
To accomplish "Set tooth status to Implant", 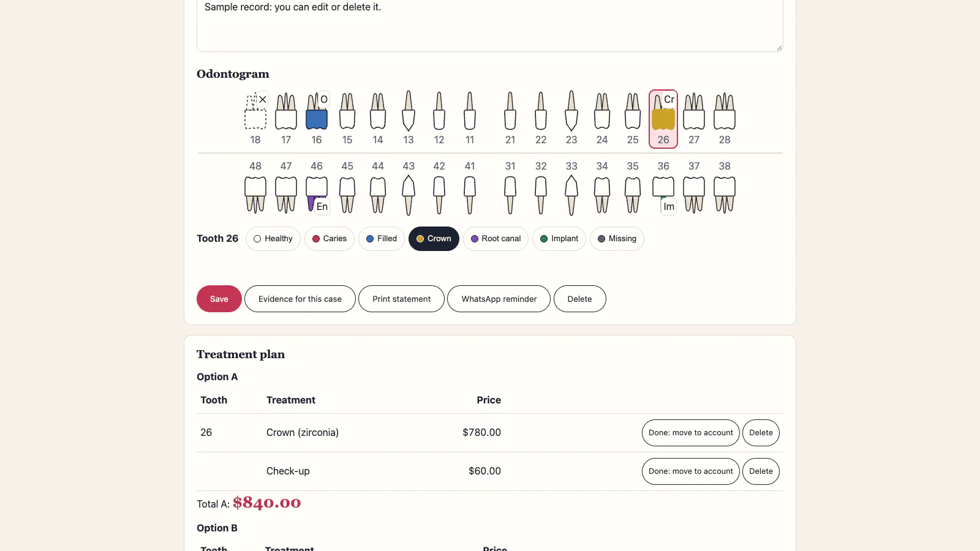I will (559, 239).
